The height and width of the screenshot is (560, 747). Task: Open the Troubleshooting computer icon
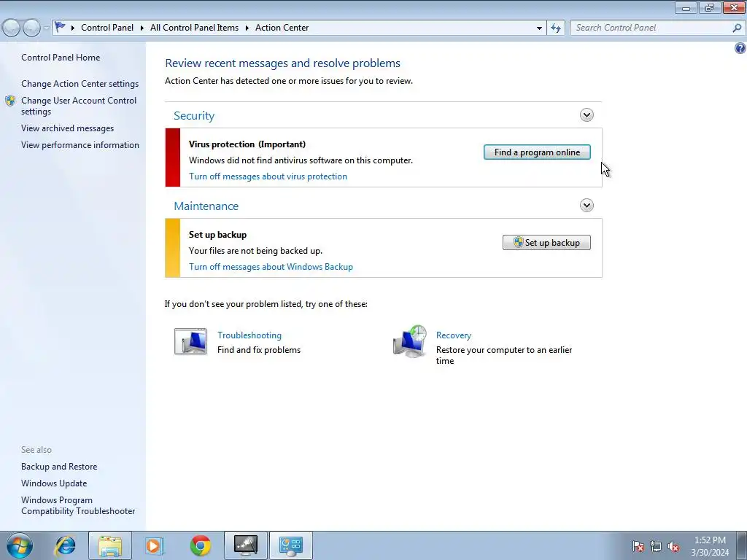[x=190, y=341]
